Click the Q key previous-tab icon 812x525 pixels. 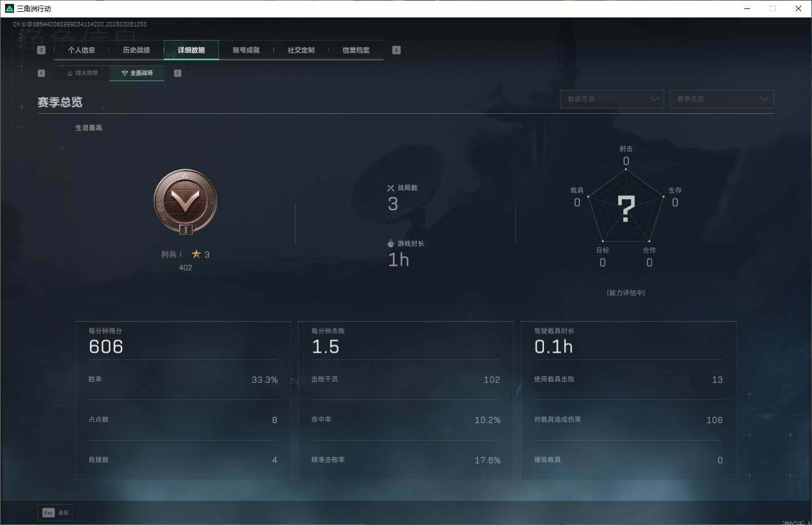point(41,50)
